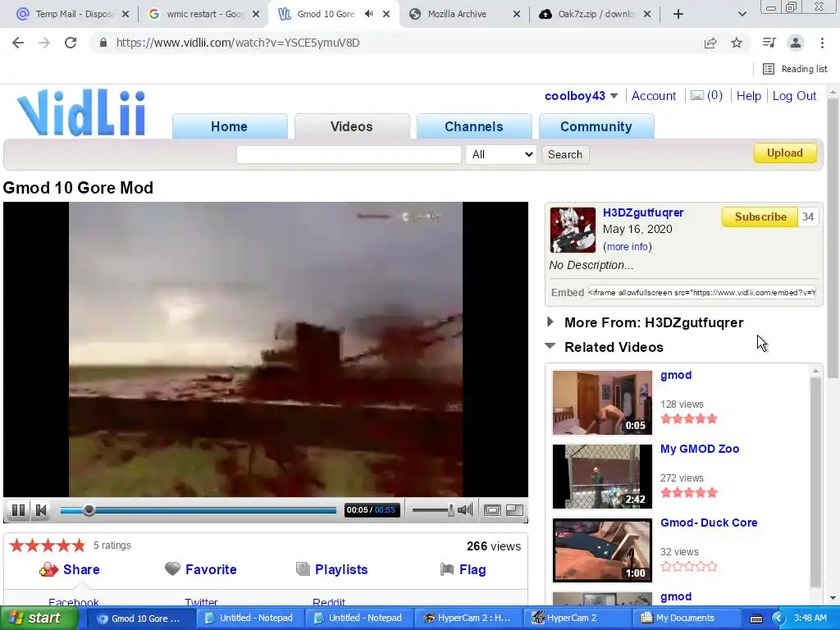
Task: Open the Community tab
Action: click(x=596, y=126)
